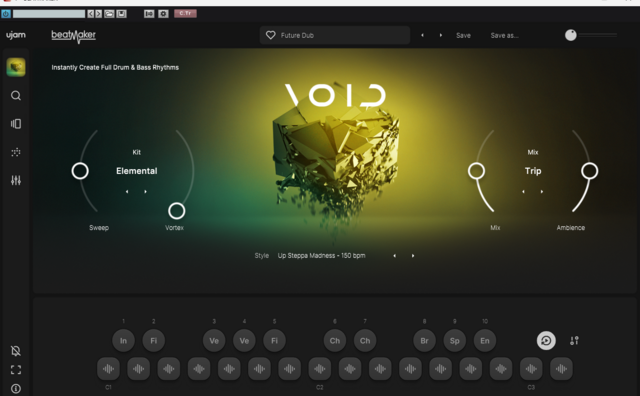Open the sequencer dots icon in sidebar
640x396 pixels.
16,152
